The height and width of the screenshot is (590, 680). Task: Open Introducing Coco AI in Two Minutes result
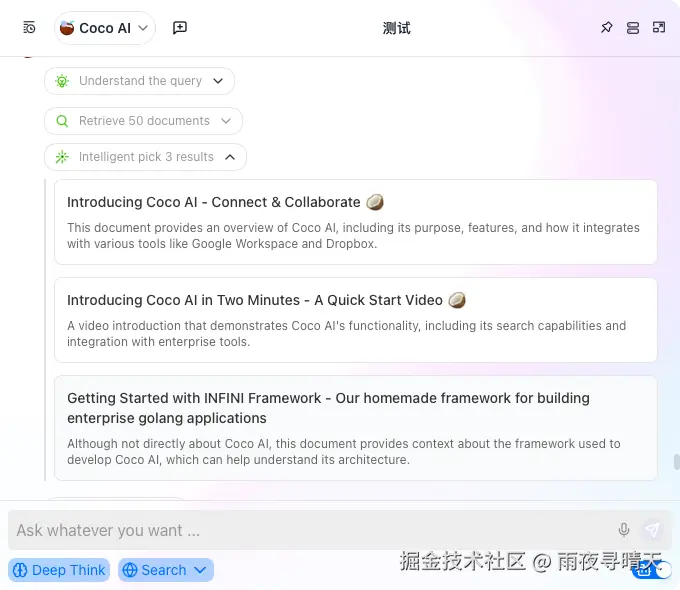356,320
